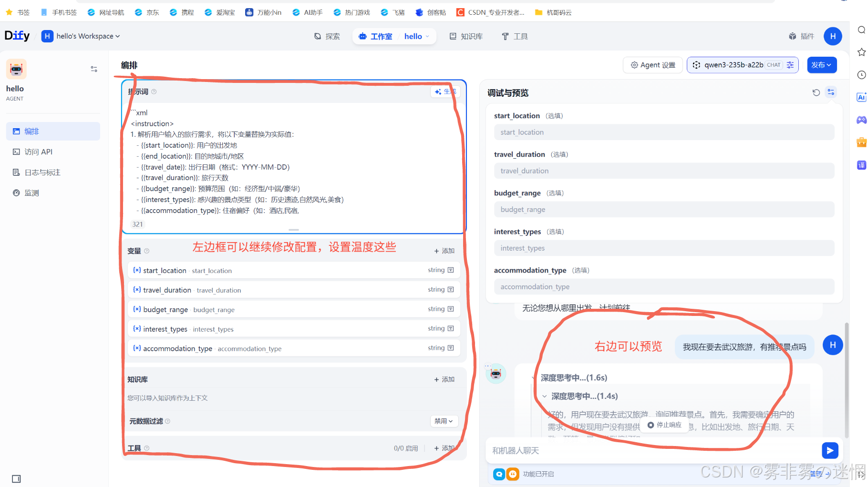Select the budget_range variable row
Viewport: 868px width, 487px height.
pos(294,309)
